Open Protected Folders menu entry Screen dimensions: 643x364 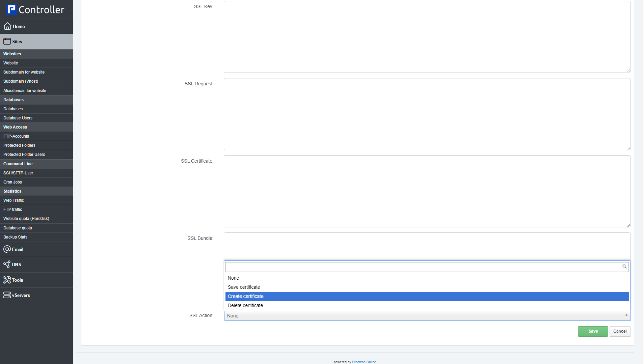pyautogui.click(x=19, y=145)
